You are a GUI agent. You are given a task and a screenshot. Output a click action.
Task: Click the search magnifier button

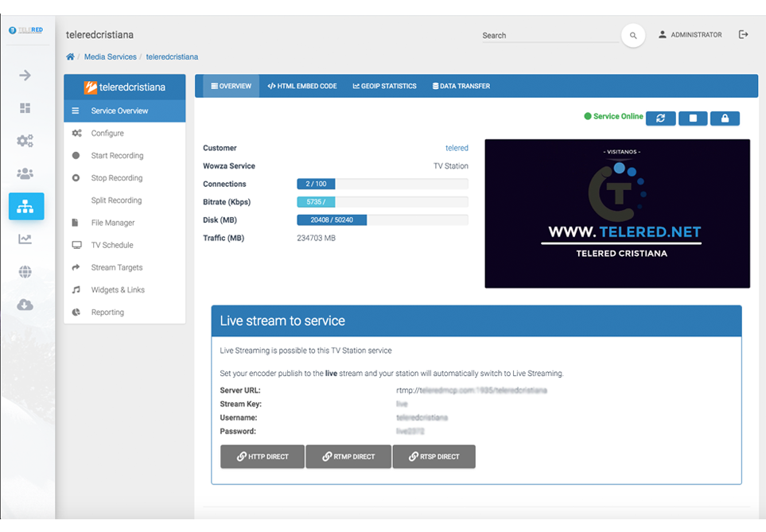pos(633,35)
